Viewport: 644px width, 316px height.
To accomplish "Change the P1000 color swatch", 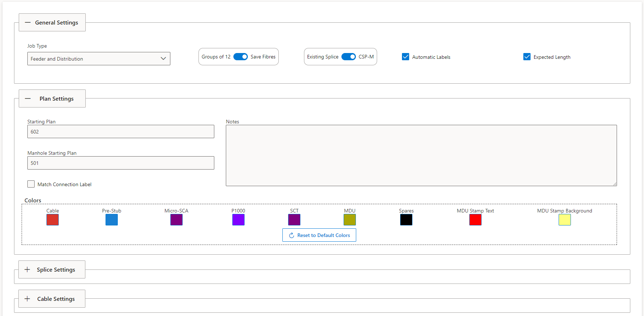I will [x=238, y=220].
